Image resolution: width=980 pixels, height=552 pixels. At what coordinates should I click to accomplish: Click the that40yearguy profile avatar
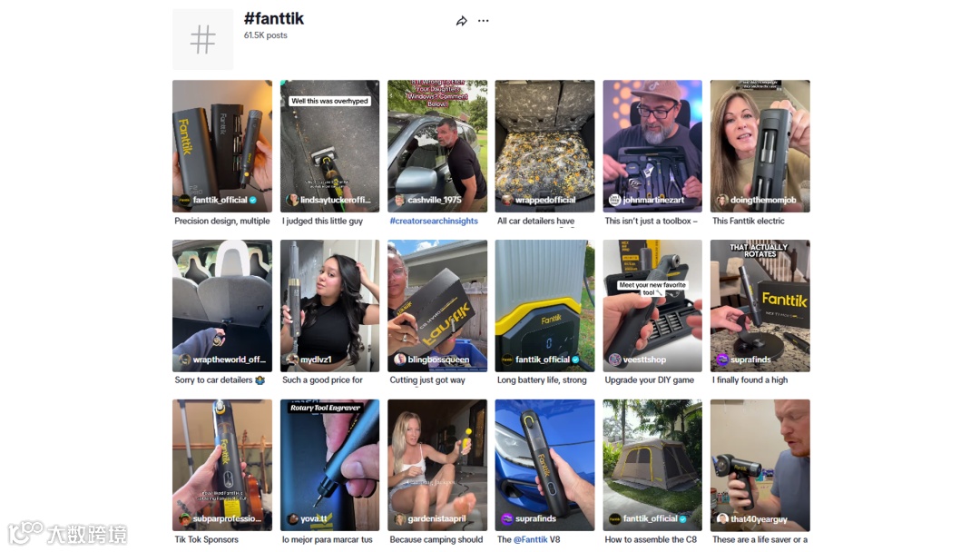tap(722, 519)
